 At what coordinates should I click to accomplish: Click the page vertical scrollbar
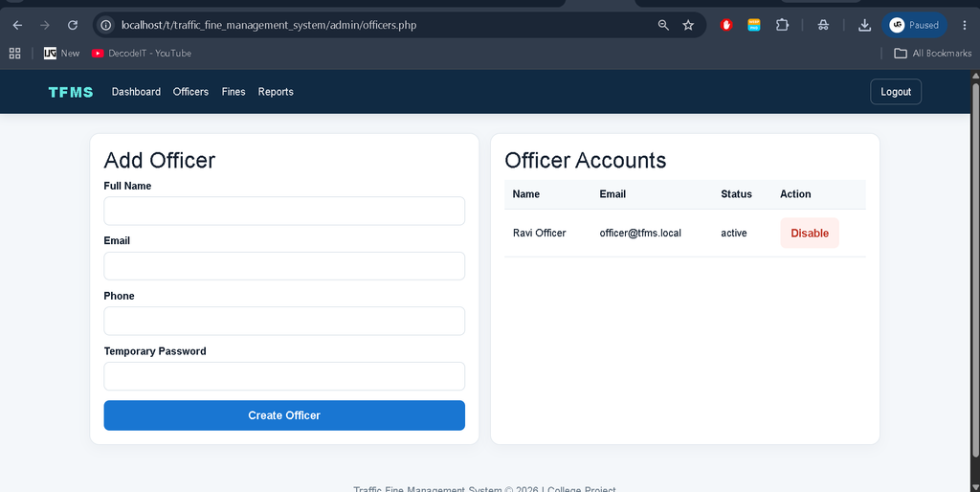(975, 269)
